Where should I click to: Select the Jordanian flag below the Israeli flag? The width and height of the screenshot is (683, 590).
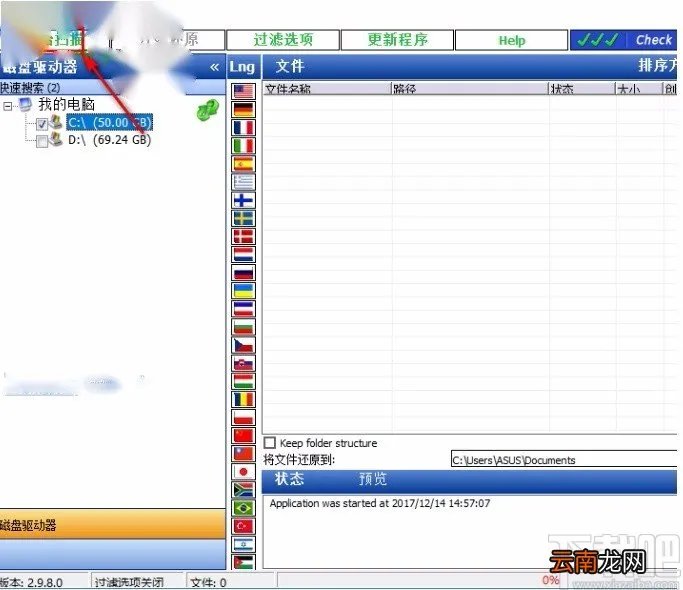(x=243, y=561)
